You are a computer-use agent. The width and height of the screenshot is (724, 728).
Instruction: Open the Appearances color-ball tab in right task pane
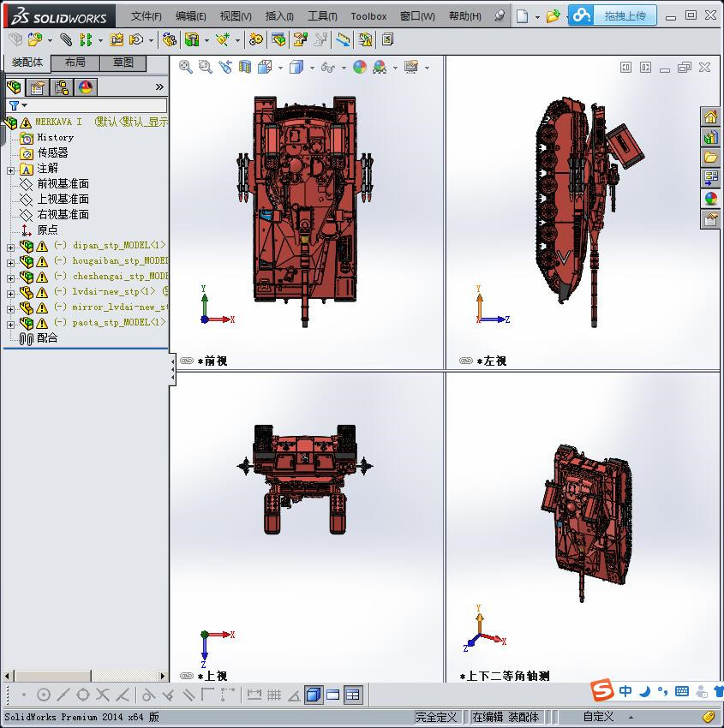tap(710, 199)
